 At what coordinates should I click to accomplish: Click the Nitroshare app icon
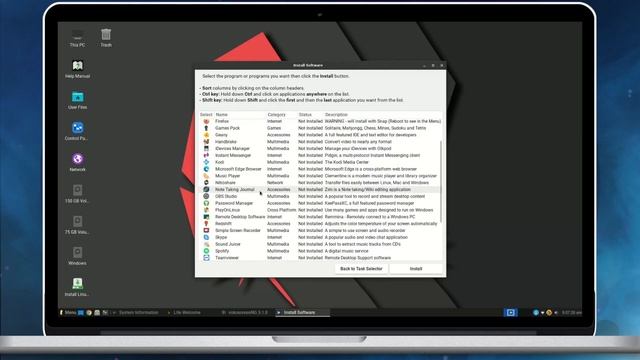coord(206,182)
